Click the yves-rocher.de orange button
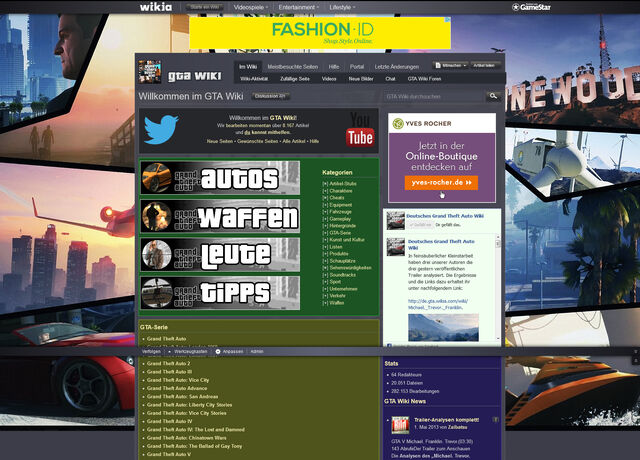640x460 pixels. click(441, 182)
